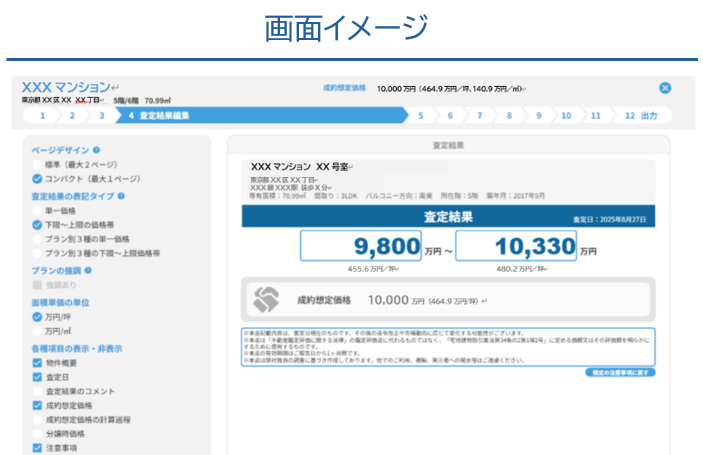Go to step 1 in wizard
Viewport: 703px width, 455px height.
42,116
